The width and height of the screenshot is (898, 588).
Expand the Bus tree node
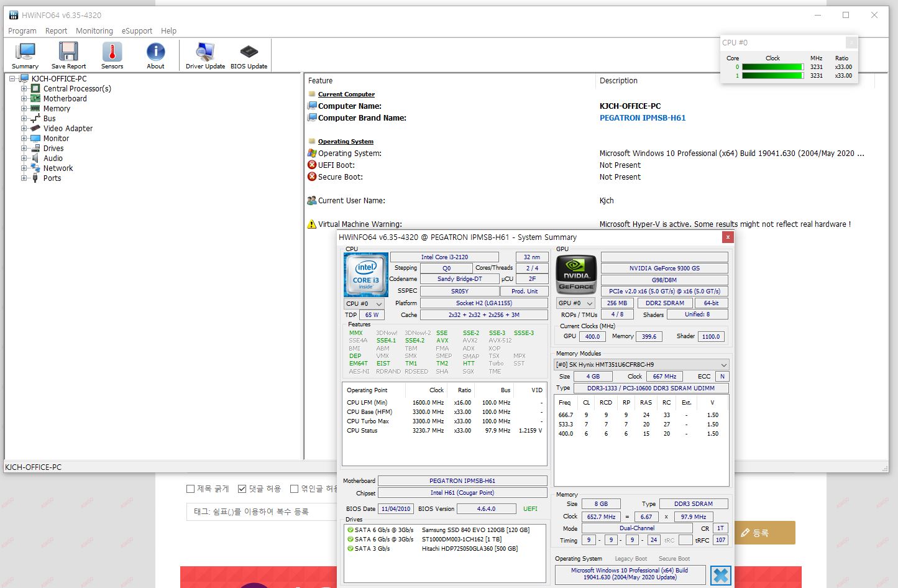(24, 118)
